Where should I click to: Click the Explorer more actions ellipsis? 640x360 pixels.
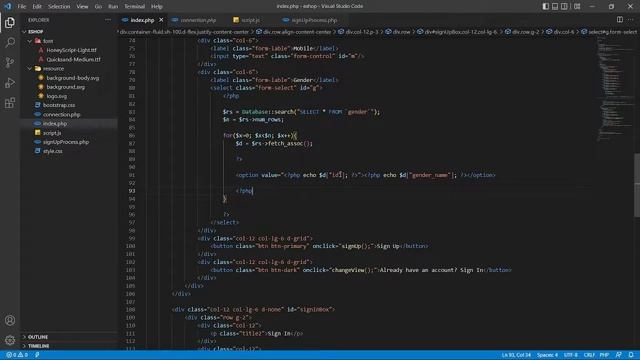coord(108,20)
